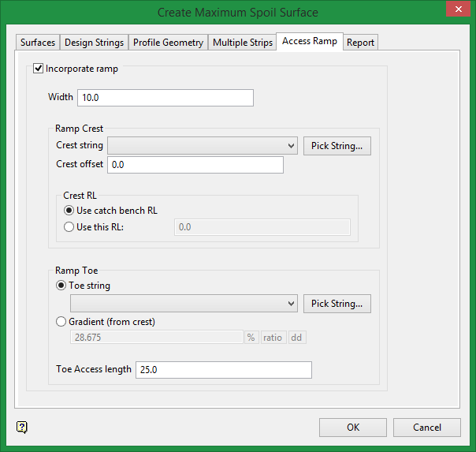
Task: Open the Design Strings tab
Action: point(94,43)
